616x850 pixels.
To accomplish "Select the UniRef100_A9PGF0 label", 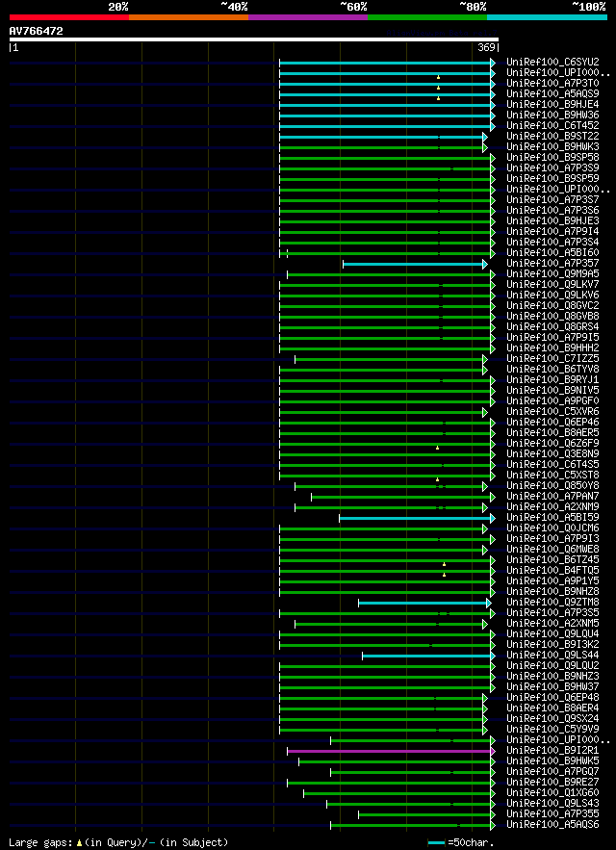I will tap(552, 400).
